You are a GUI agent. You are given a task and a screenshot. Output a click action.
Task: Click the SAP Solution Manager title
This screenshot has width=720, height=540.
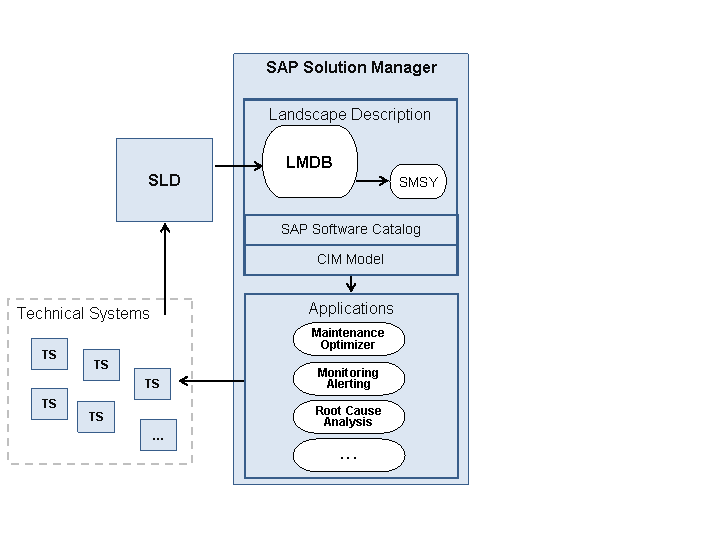point(351,68)
